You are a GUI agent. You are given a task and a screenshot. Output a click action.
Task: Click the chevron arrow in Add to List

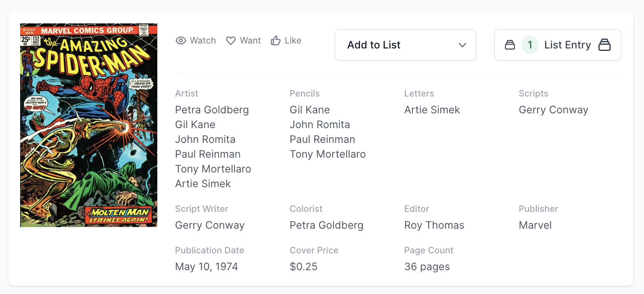(x=462, y=45)
